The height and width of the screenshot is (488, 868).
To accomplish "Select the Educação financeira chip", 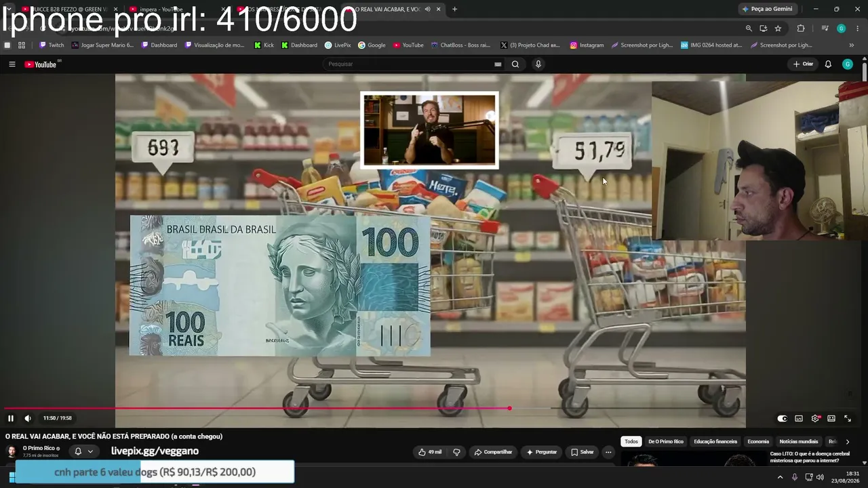I will [x=715, y=442].
